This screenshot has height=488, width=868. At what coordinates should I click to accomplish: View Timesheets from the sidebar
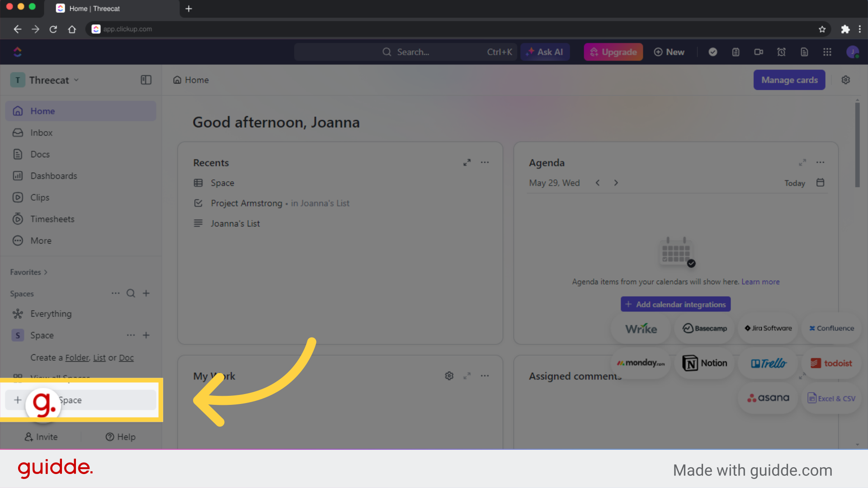click(x=52, y=219)
